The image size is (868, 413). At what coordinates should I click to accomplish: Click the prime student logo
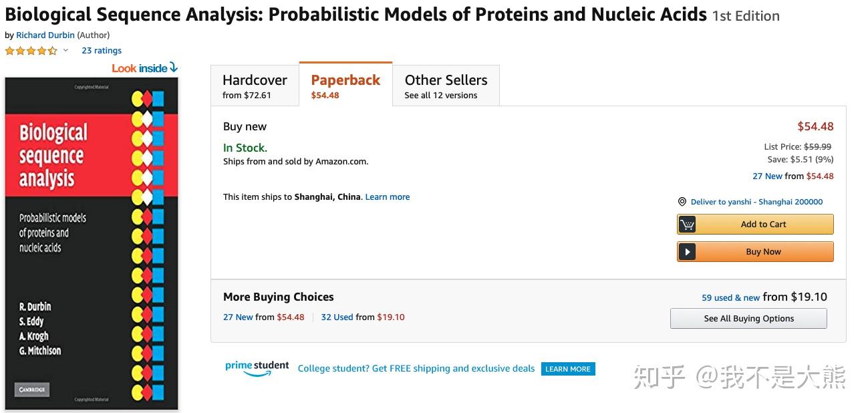(257, 368)
